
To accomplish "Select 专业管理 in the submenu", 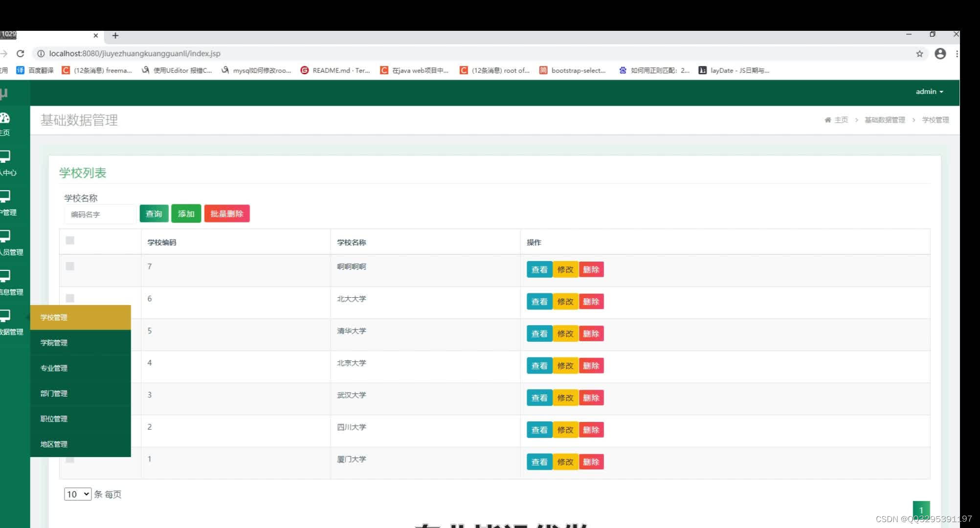I will 81,368.
